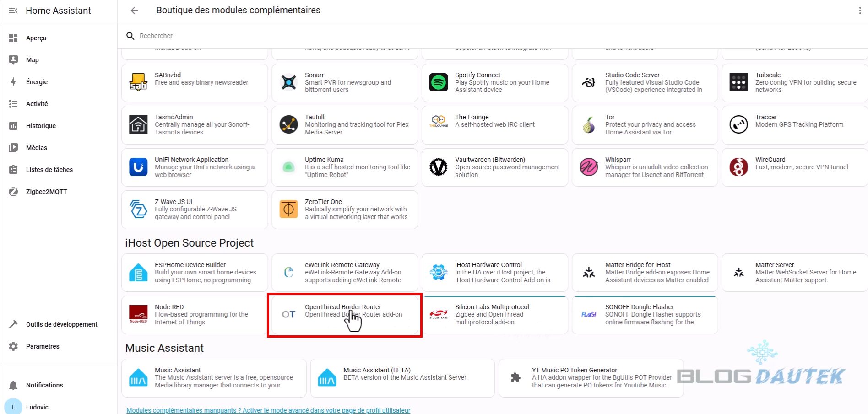Click the Modules complémentaires manquants link
The width and height of the screenshot is (868, 414).
pyautogui.click(x=268, y=410)
